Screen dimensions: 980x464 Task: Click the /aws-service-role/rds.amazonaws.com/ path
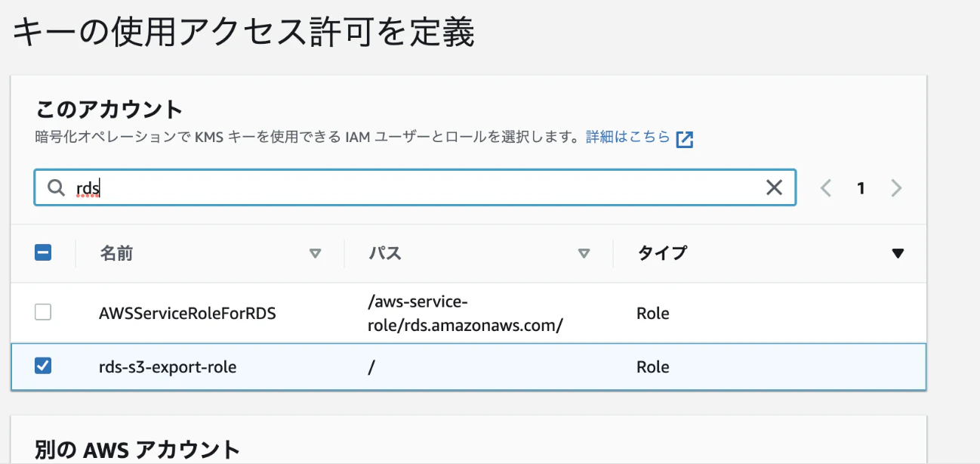[x=466, y=313]
